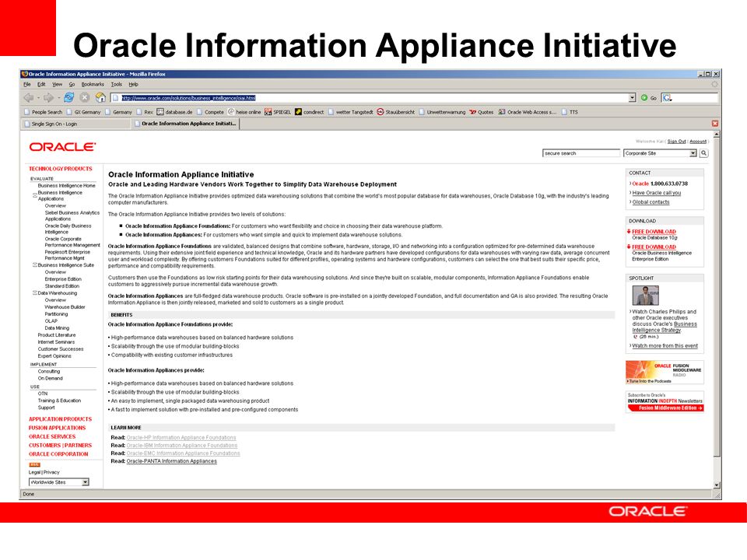Collapse the Data Warehousing tree node
The image size is (747, 560).
click(35, 293)
